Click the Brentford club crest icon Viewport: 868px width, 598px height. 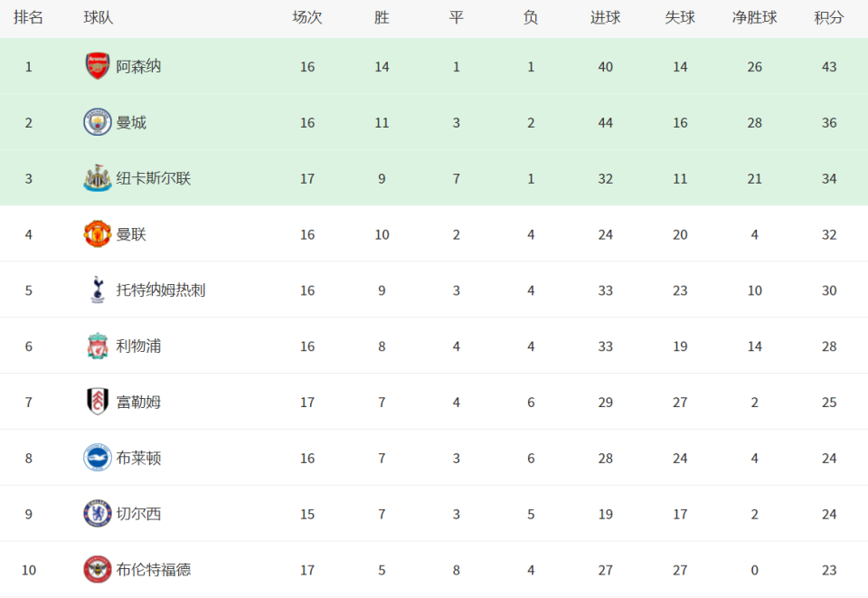(x=98, y=570)
